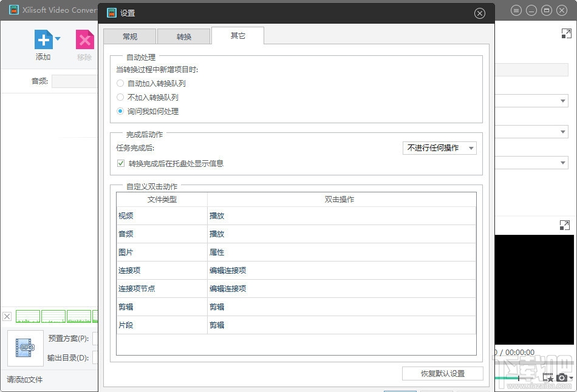Image resolution: width=577 pixels, height=392 pixels.
Task: Select the 其它 tab
Action: (237, 36)
